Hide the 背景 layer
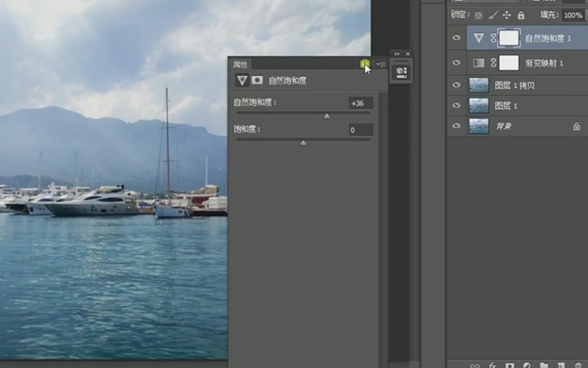 click(x=456, y=125)
